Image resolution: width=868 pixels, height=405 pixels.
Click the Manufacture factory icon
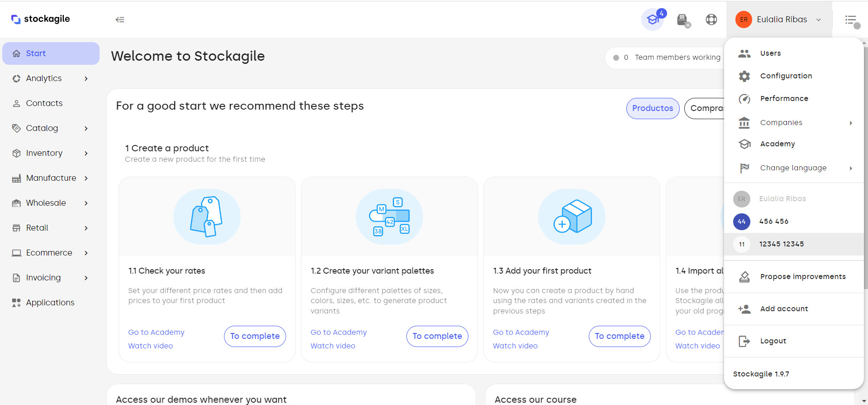coord(17,178)
